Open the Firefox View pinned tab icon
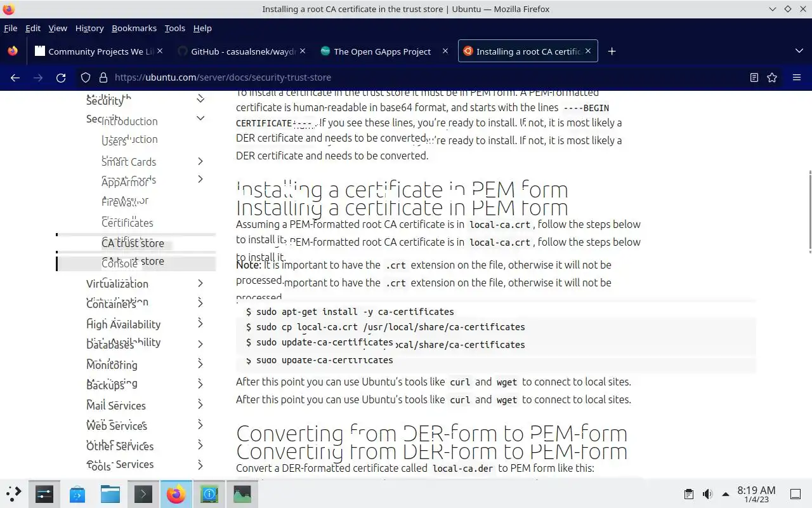Screen dimensions: 812x508 [13, 51]
